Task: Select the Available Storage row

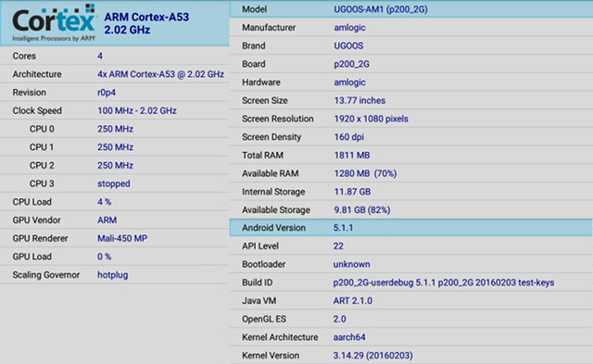Action: pyautogui.click(x=411, y=209)
